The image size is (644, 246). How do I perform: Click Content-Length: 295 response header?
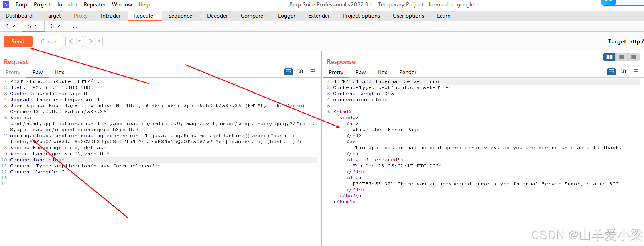(364, 94)
